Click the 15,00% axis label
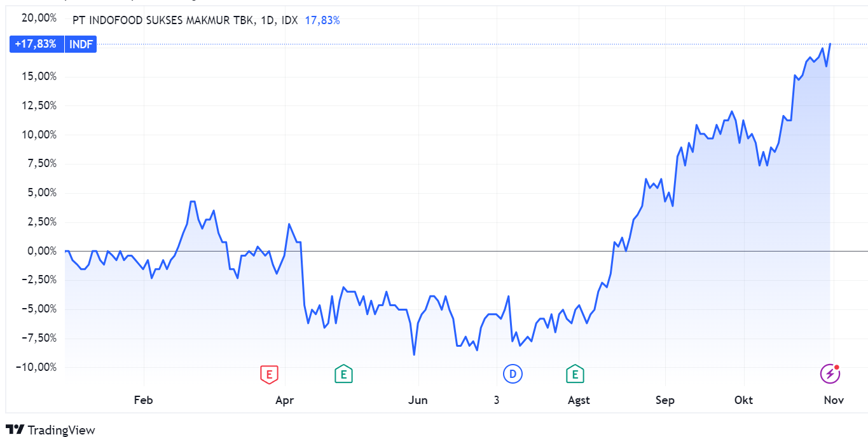The height and width of the screenshot is (437, 868). [x=39, y=76]
